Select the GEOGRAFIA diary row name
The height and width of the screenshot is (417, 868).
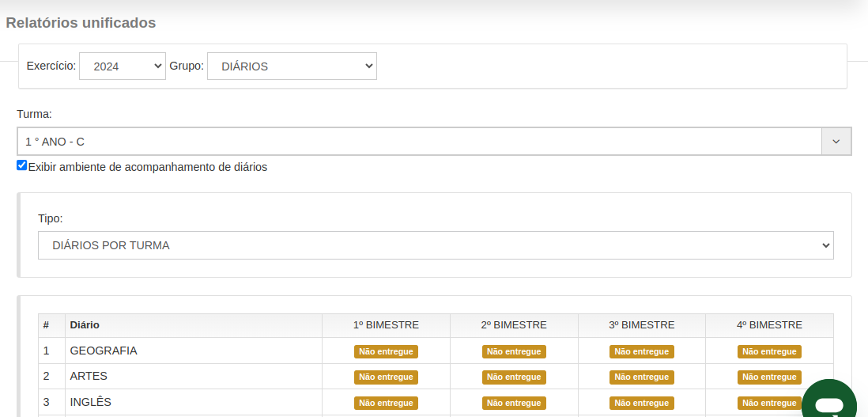tap(104, 351)
